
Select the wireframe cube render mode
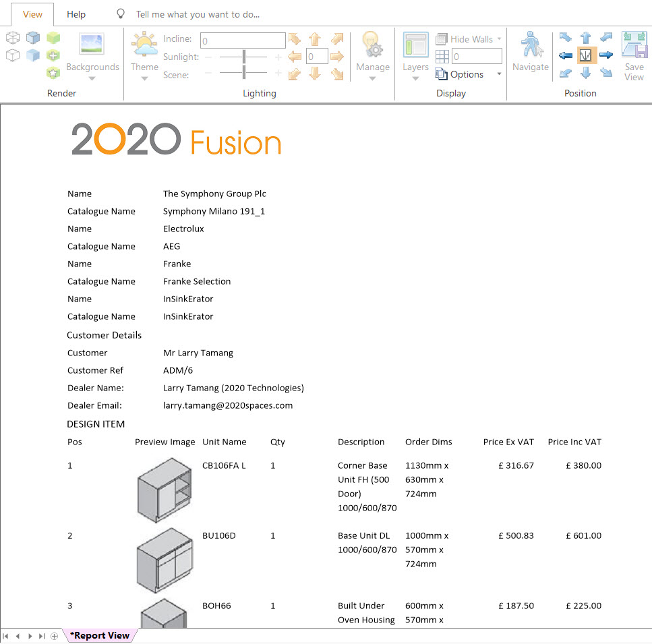click(x=13, y=38)
